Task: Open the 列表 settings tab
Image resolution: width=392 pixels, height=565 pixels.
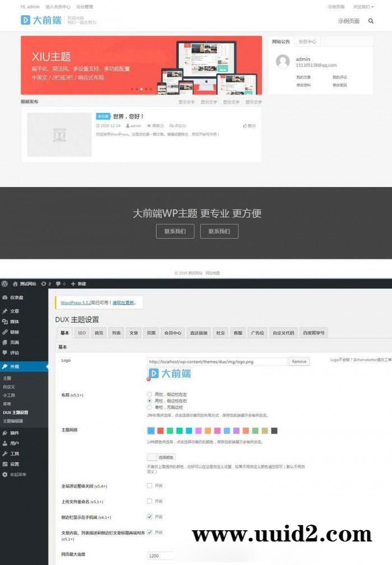Action: click(116, 333)
